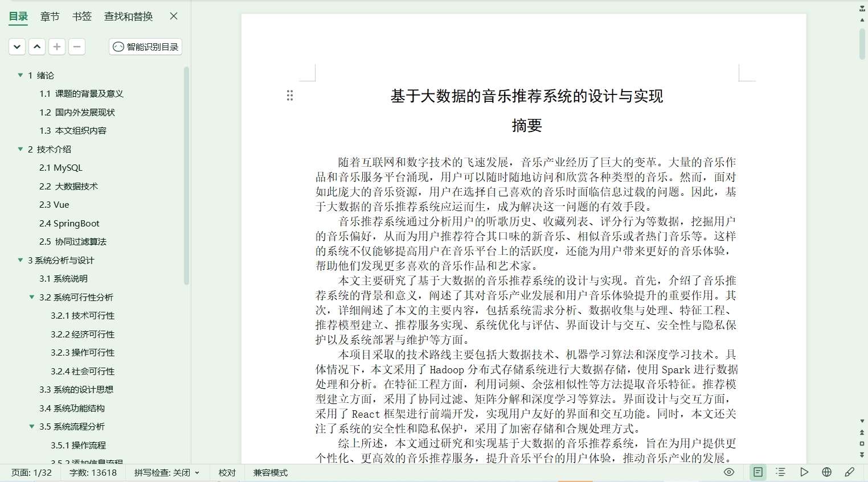The image size is (868, 482).
Task: Switch to the 目录 tab
Action: point(18,17)
